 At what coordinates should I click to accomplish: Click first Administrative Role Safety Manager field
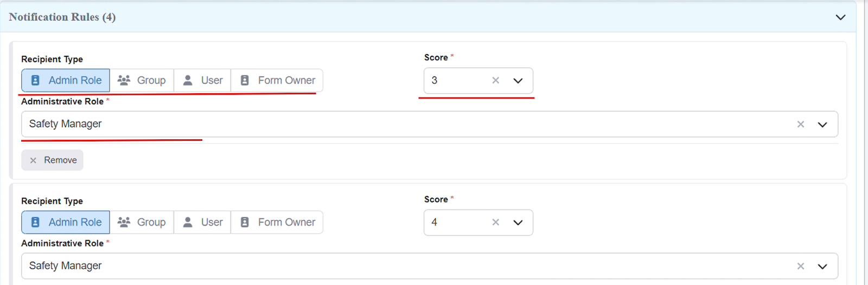(380, 124)
